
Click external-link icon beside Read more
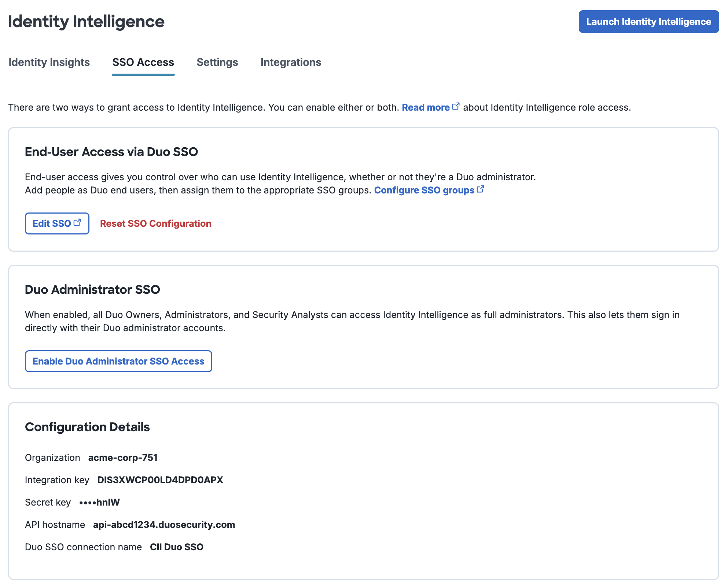click(456, 106)
